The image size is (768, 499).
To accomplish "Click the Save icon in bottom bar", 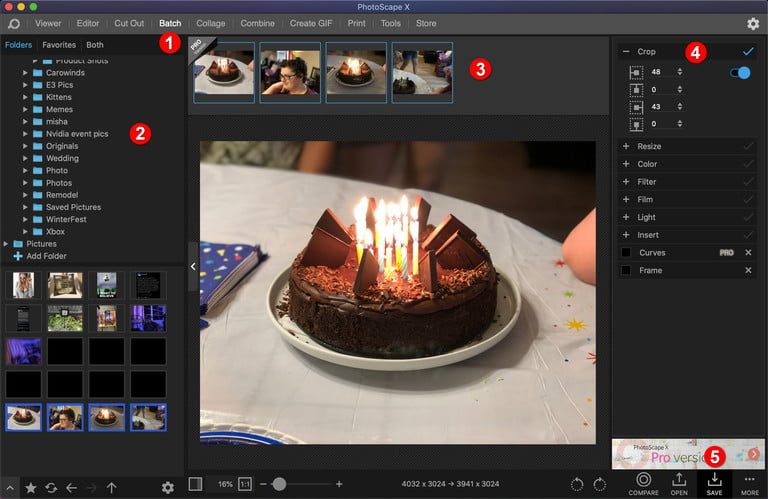I will tap(714, 484).
